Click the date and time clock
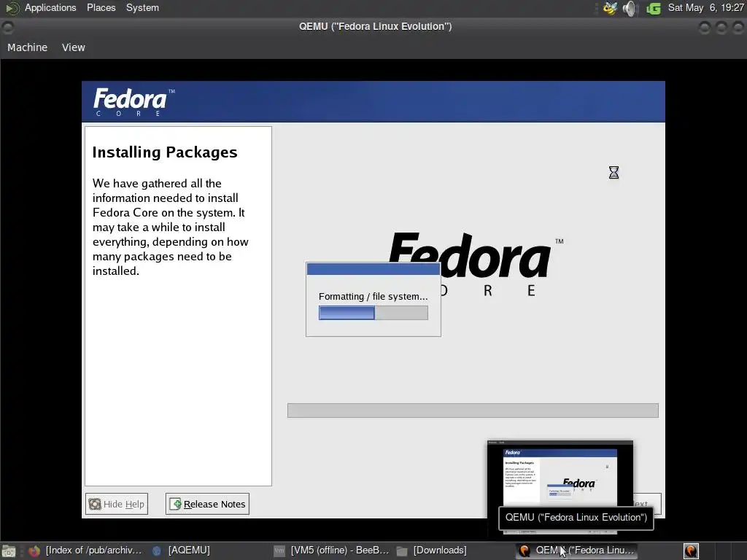747x560 pixels. [x=705, y=7]
